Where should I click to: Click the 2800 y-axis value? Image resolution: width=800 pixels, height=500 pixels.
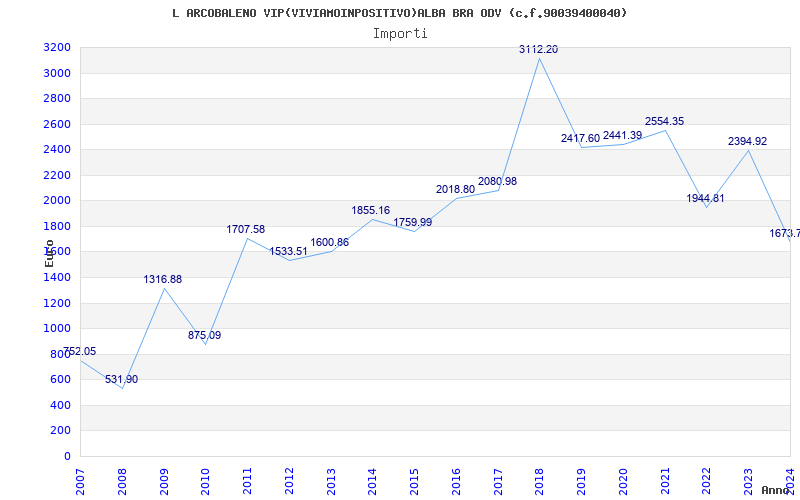tap(57, 98)
